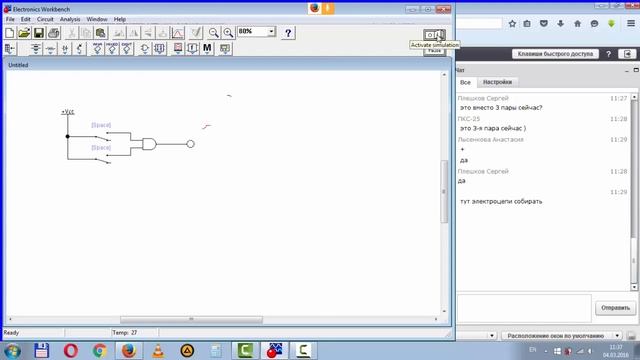Click the circuit horizontal scrollbar thumb
The height and width of the screenshot is (360, 640).
coord(191,320)
